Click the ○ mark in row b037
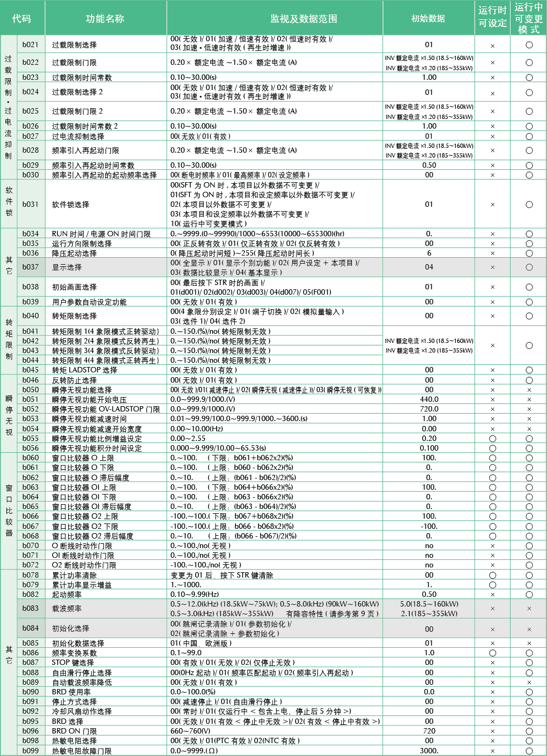The image size is (547, 756). click(529, 267)
